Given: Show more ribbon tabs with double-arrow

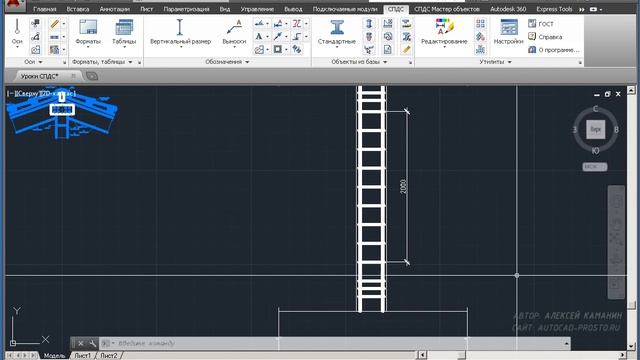Looking at the screenshot, I should click(582, 9).
